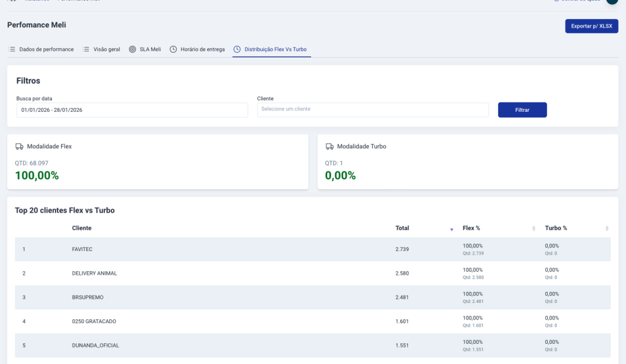Switch to the Visão geral tab
The image size is (626, 364).
(x=106, y=49)
